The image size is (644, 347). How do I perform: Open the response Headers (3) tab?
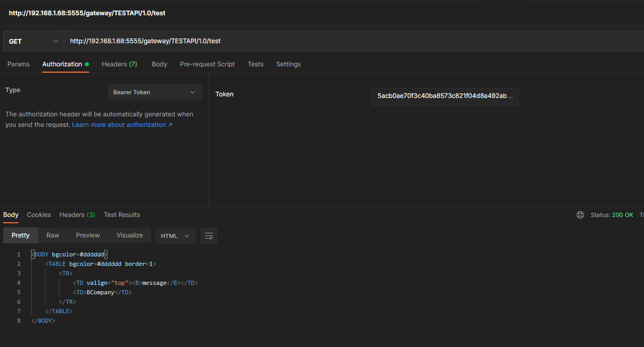coord(77,215)
